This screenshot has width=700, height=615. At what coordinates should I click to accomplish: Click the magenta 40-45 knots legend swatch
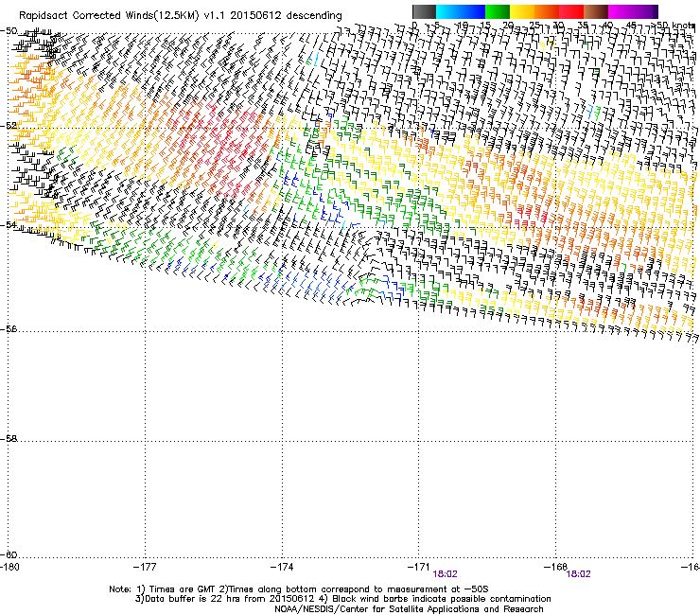coord(621,11)
